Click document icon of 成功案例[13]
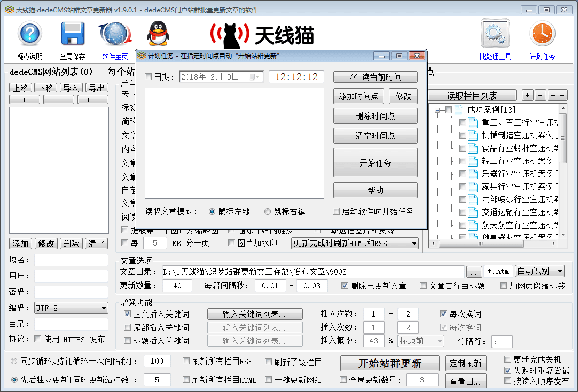Viewport: 578px width, 392px height. tap(458, 110)
